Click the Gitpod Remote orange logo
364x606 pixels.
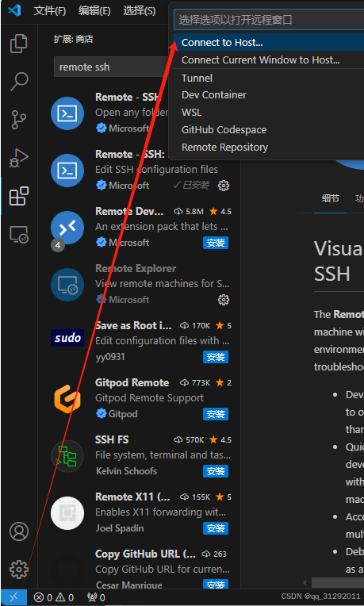click(x=67, y=399)
